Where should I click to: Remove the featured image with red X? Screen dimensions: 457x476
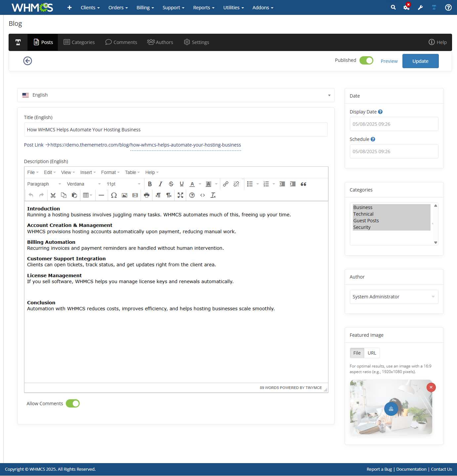[431, 387]
